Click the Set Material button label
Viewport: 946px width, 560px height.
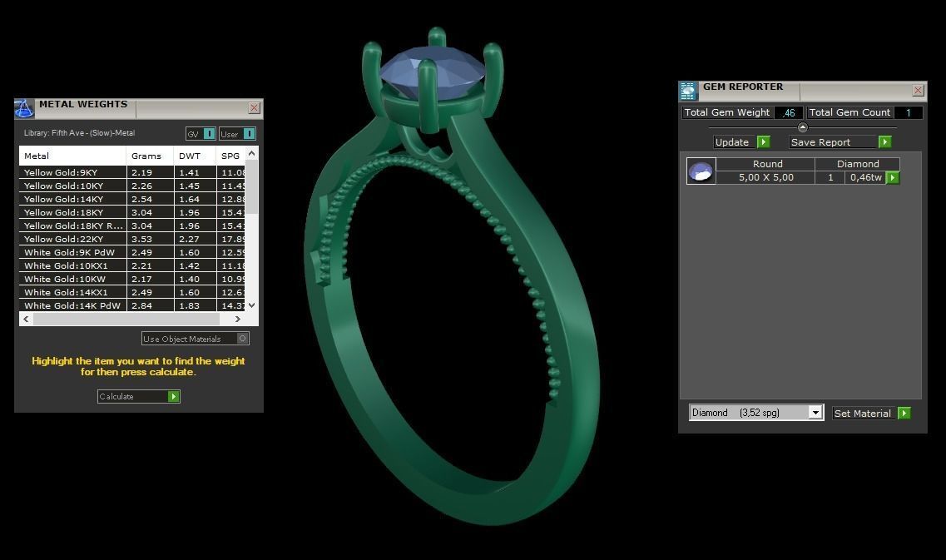click(x=862, y=414)
